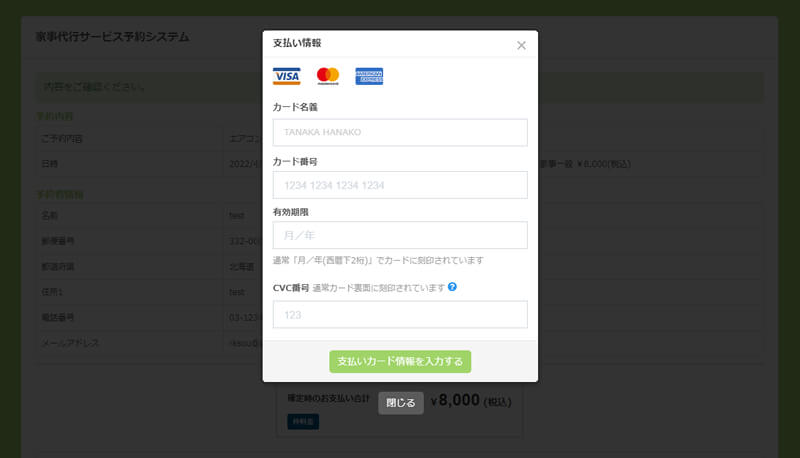Click the 支払い情報 dialog title
Screen dimensions: 800x458
tap(297, 44)
